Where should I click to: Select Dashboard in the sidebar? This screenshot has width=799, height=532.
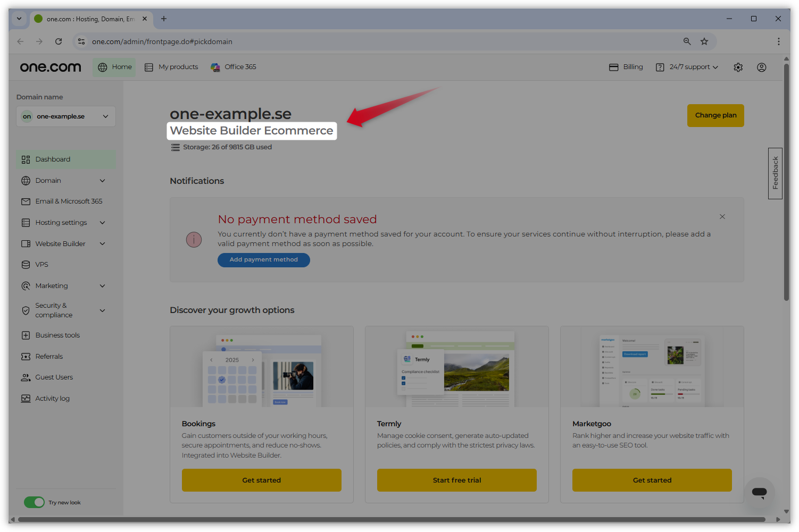66,159
